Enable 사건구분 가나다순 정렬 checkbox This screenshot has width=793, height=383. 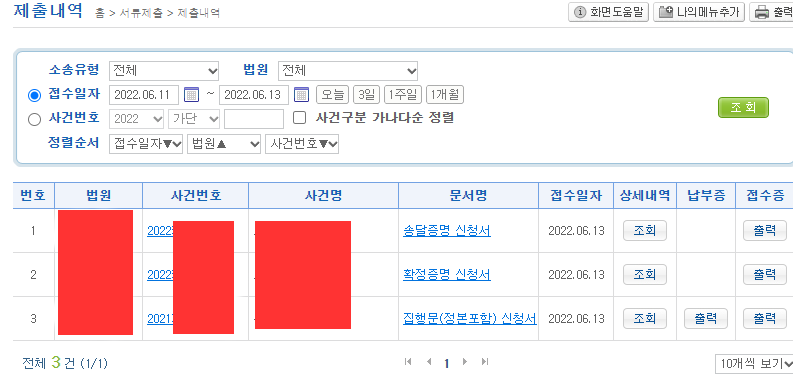point(300,118)
